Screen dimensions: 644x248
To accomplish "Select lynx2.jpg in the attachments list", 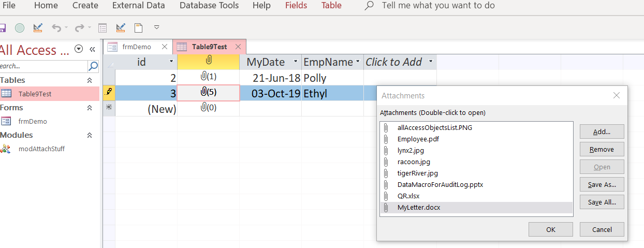I will [x=476, y=150].
